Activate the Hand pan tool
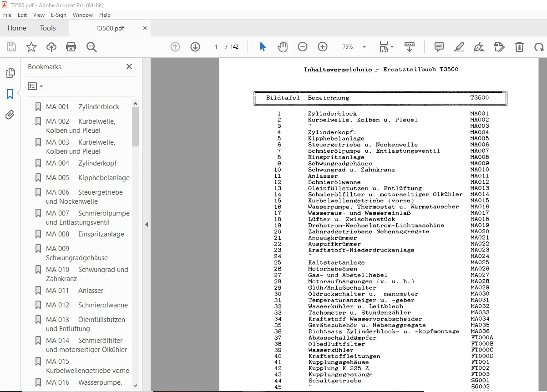 point(283,47)
